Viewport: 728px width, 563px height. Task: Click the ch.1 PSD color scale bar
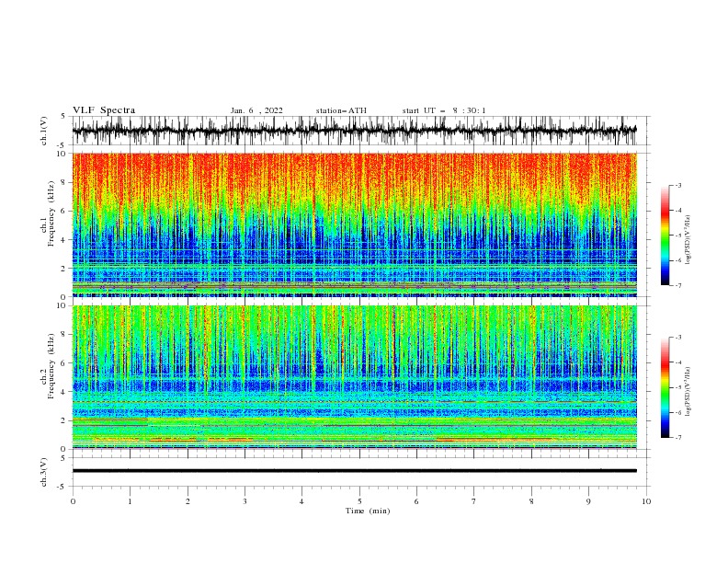[665, 236]
